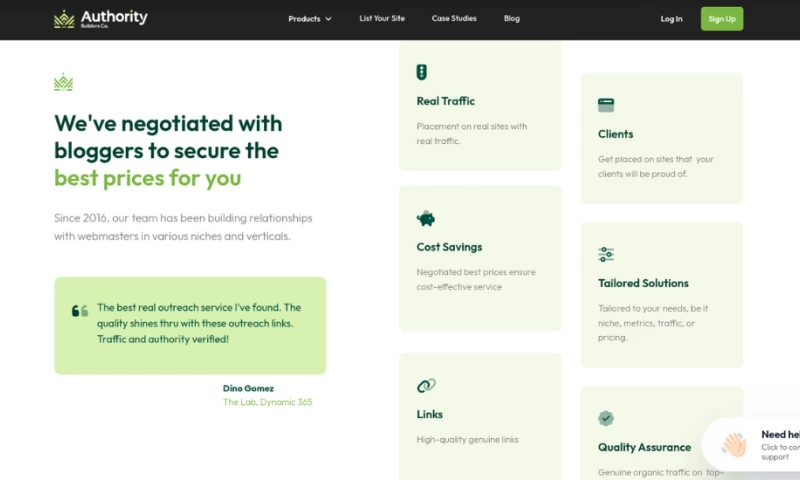Image resolution: width=800 pixels, height=480 pixels.
Task: Go to Case Studies in navigation
Action: click(454, 19)
